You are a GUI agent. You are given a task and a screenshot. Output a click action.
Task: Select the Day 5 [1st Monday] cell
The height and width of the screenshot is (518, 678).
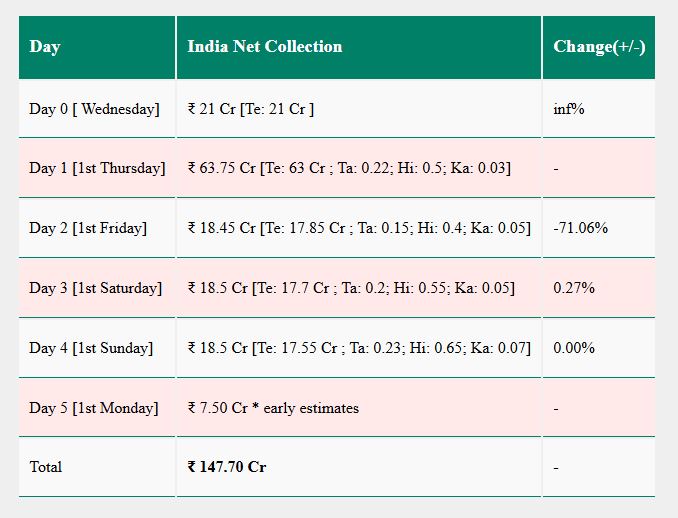pos(97,407)
